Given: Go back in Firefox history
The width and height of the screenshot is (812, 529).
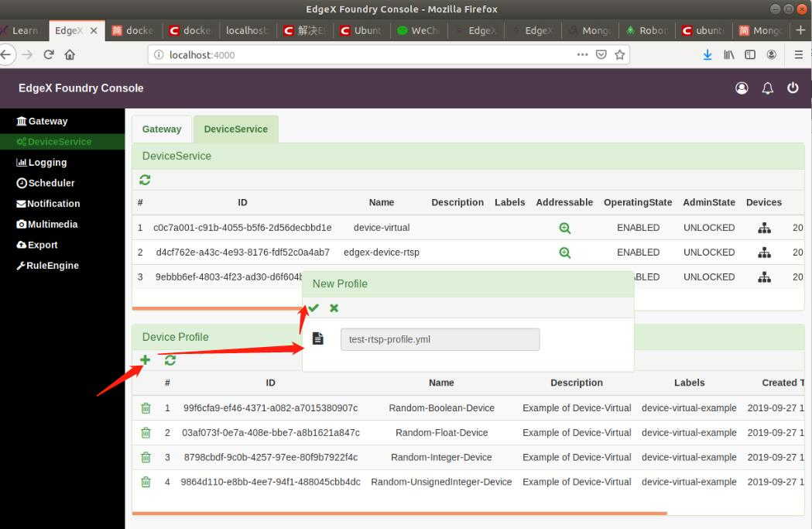Looking at the screenshot, I should pyautogui.click(x=5, y=54).
